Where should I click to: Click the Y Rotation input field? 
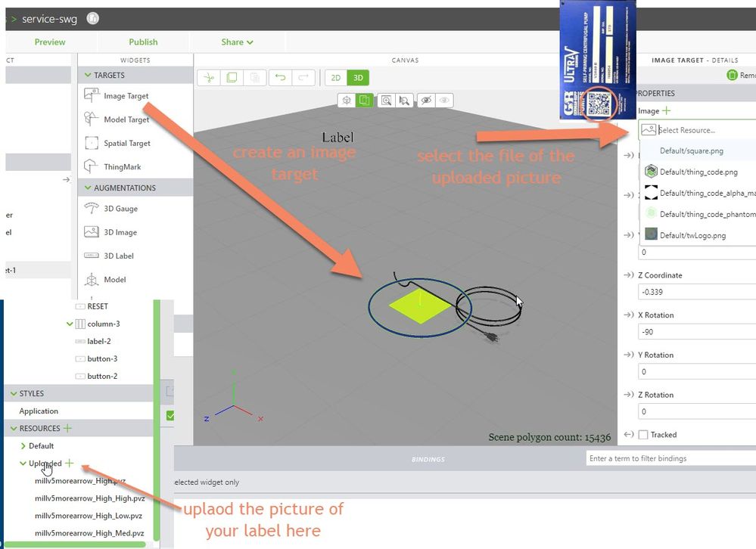(x=697, y=372)
